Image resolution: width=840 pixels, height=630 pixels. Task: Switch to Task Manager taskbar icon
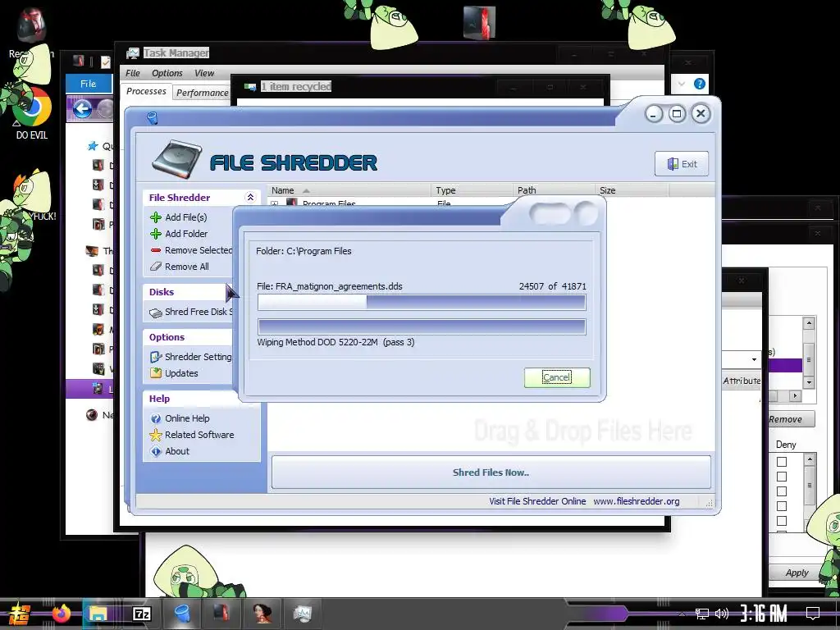(x=303, y=614)
